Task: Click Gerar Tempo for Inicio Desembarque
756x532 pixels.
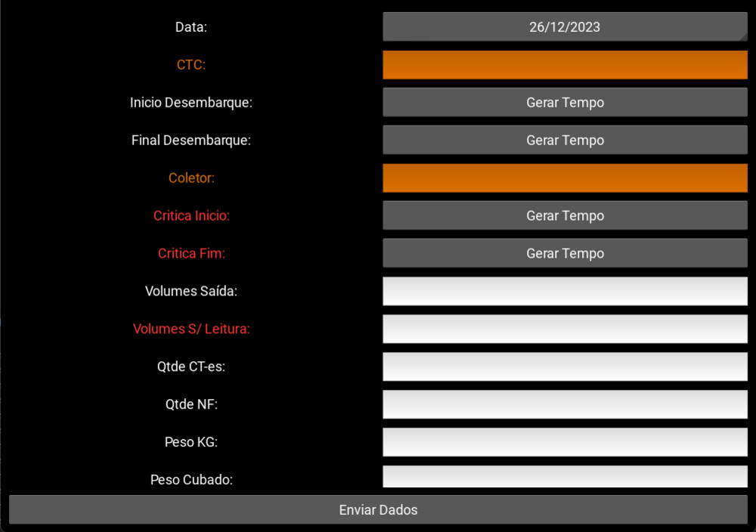Action: click(565, 102)
